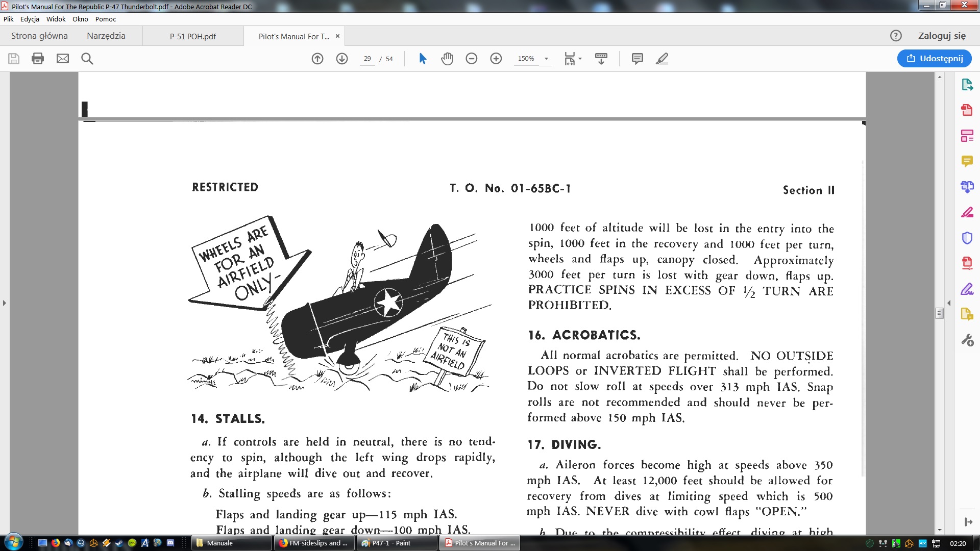Open Protect shield tool in sidebar
980x551 pixels.
click(x=967, y=238)
